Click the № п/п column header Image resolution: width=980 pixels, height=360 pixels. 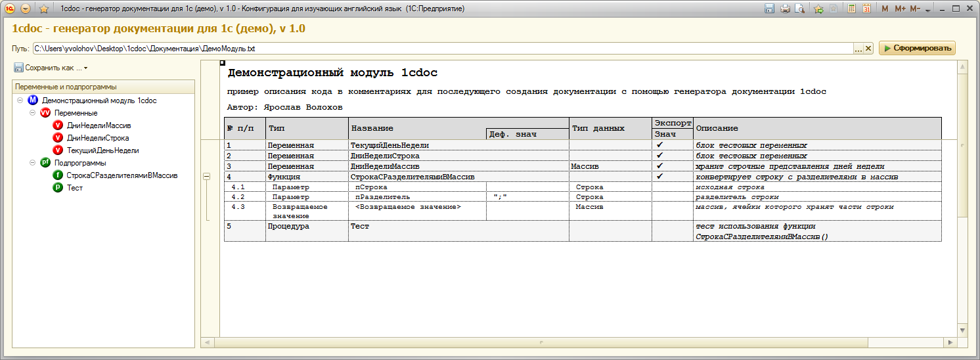point(244,129)
